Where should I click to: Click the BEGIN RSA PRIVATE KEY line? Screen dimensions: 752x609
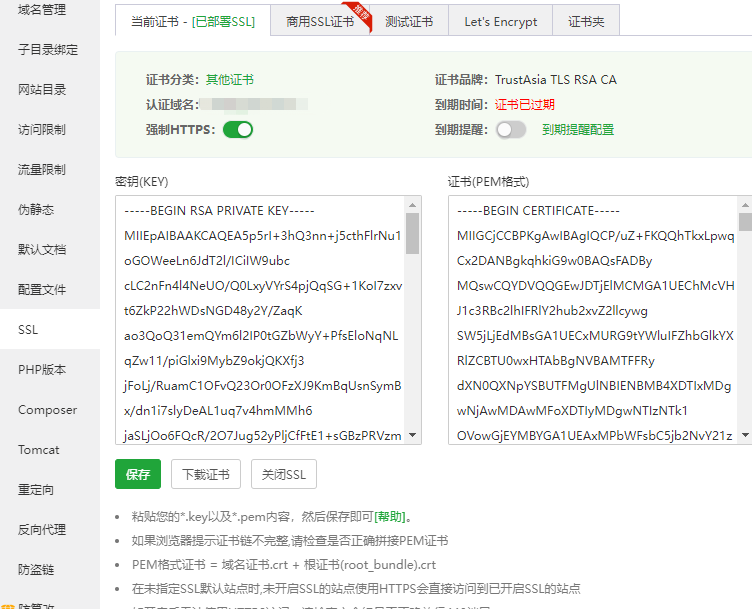219,211
